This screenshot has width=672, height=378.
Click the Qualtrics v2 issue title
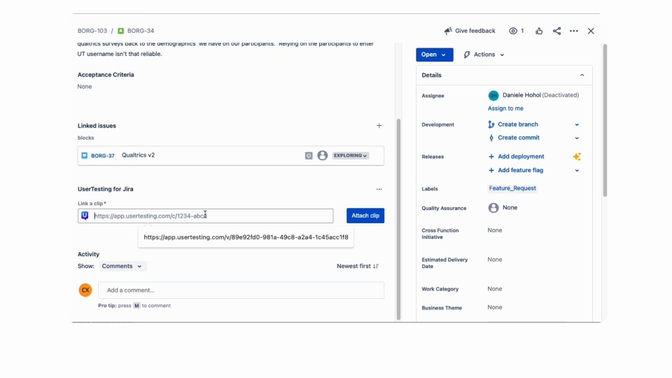pyautogui.click(x=138, y=155)
